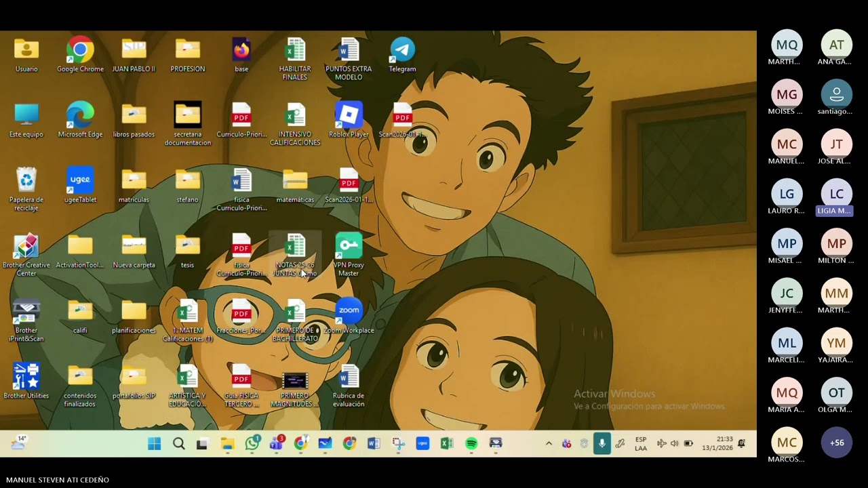Show hidden system tray icons
868x488 pixels.
(549, 443)
